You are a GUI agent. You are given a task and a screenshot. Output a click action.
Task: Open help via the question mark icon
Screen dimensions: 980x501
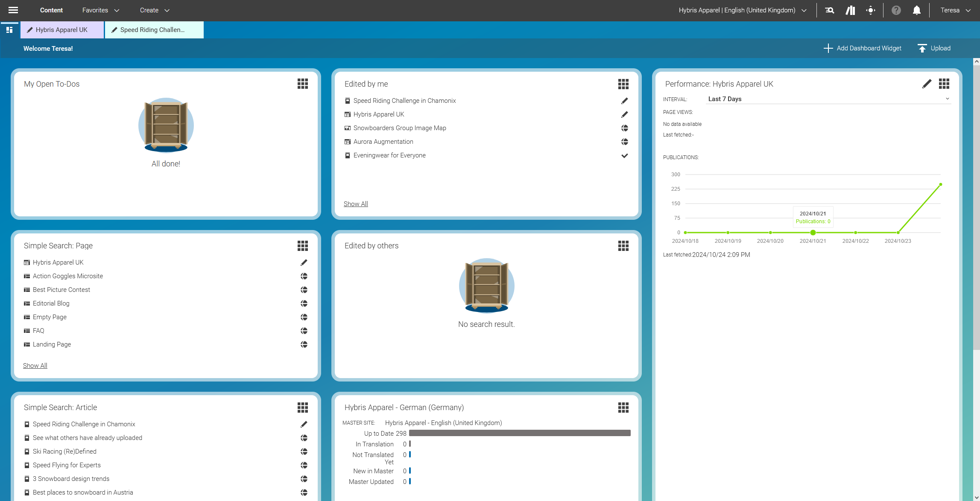click(896, 10)
